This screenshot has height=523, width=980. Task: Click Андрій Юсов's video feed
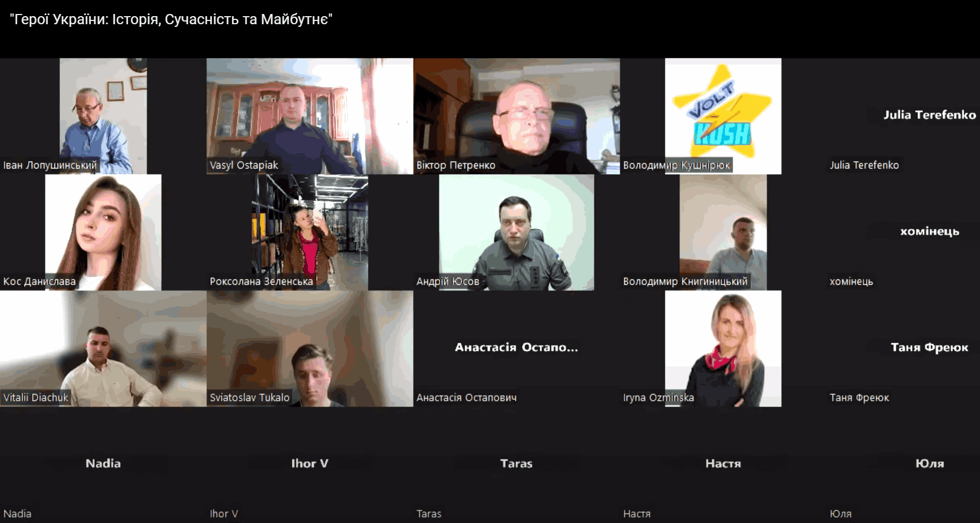point(517,232)
